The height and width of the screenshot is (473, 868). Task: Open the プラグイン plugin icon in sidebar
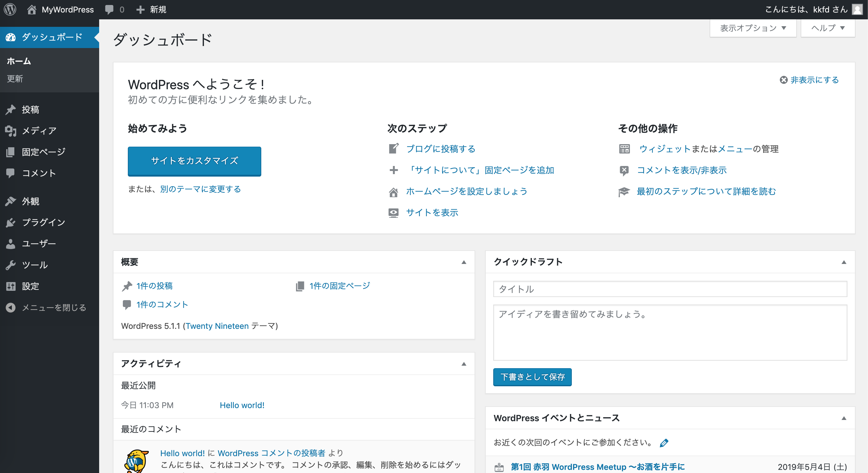11,222
